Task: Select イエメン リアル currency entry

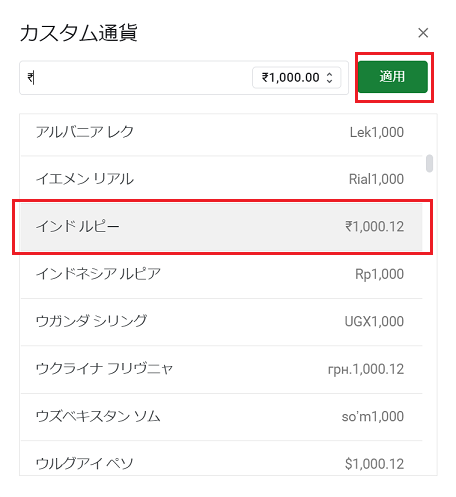Action: coord(222,179)
